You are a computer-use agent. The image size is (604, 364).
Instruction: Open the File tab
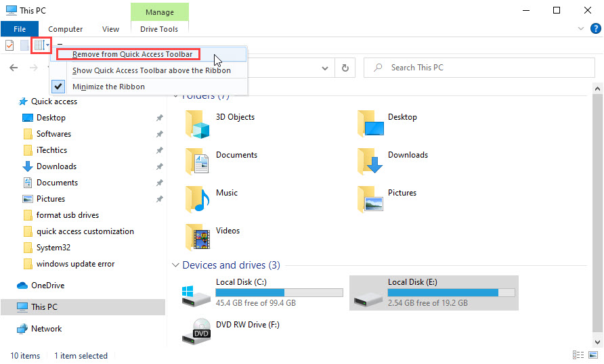tap(20, 29)
